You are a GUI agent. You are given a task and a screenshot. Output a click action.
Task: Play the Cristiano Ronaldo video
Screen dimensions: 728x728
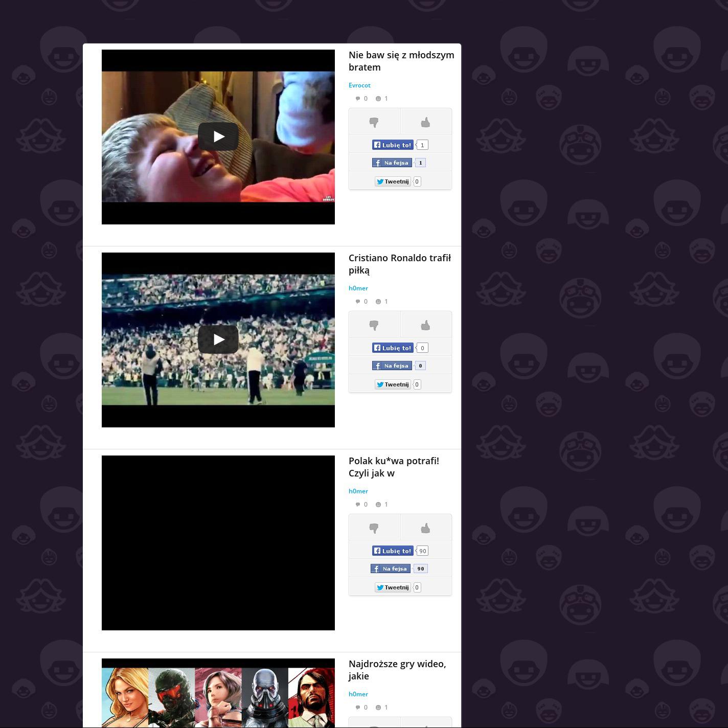(218, 339)
